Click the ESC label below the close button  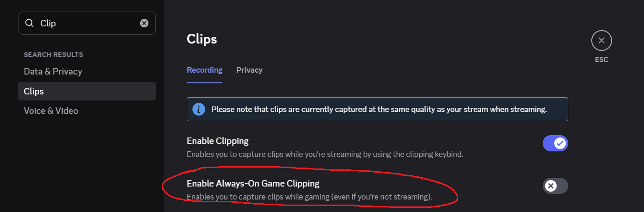coord(601,60)
